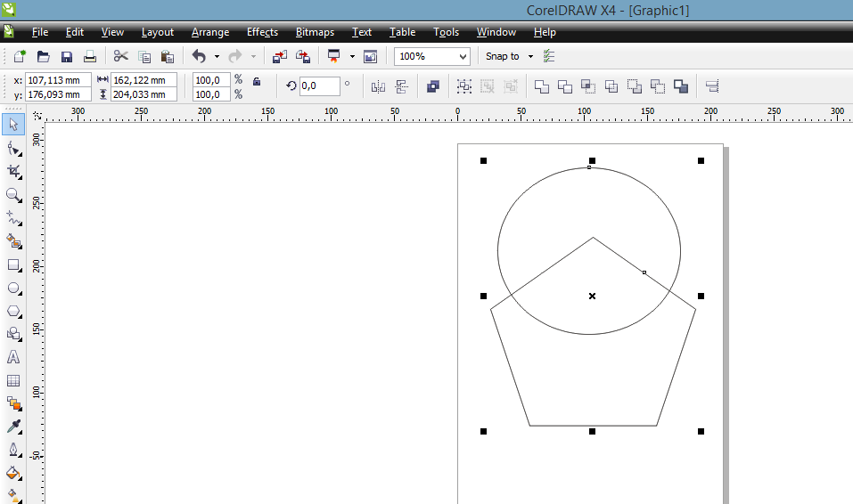Open a file via folder icon
This screenshot has width=853, height=504.
(43, 56)
